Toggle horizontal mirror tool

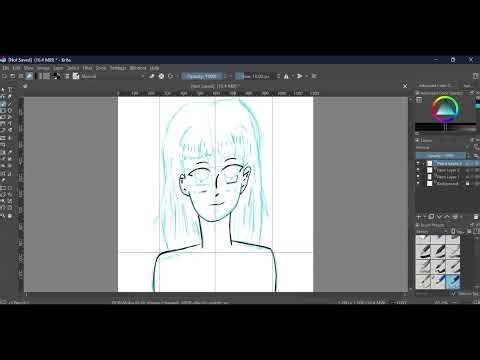coord(286,76)
